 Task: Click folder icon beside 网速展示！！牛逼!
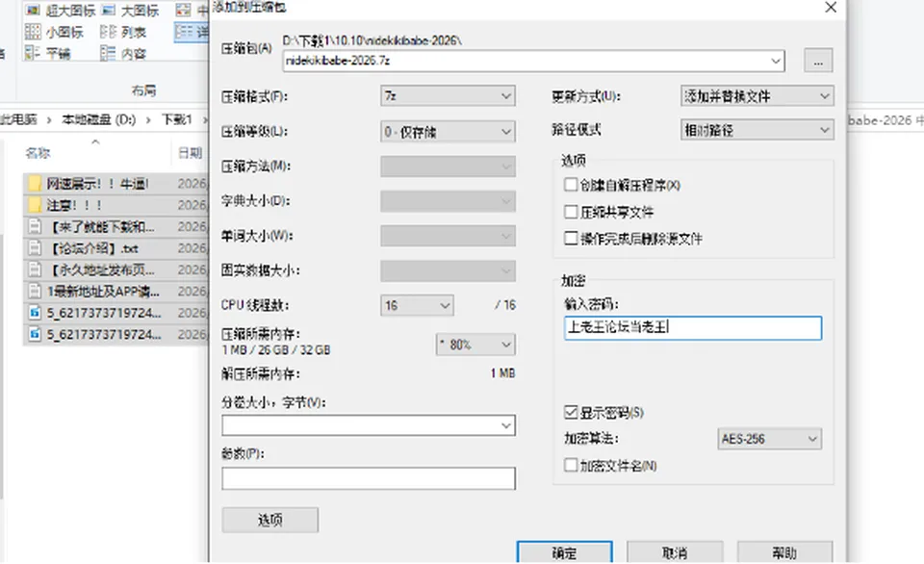click(36, 184)
